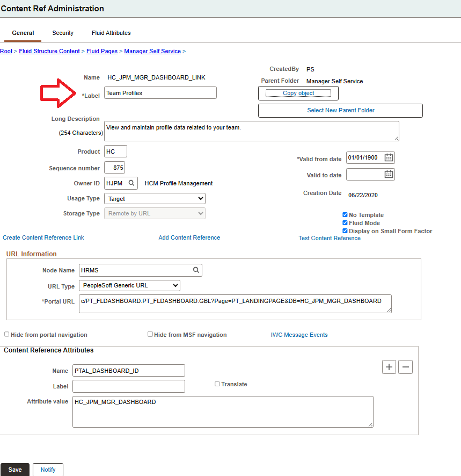Go to Root breadcrumb
This screenshot has width=461, height=476.
point(6,51)
